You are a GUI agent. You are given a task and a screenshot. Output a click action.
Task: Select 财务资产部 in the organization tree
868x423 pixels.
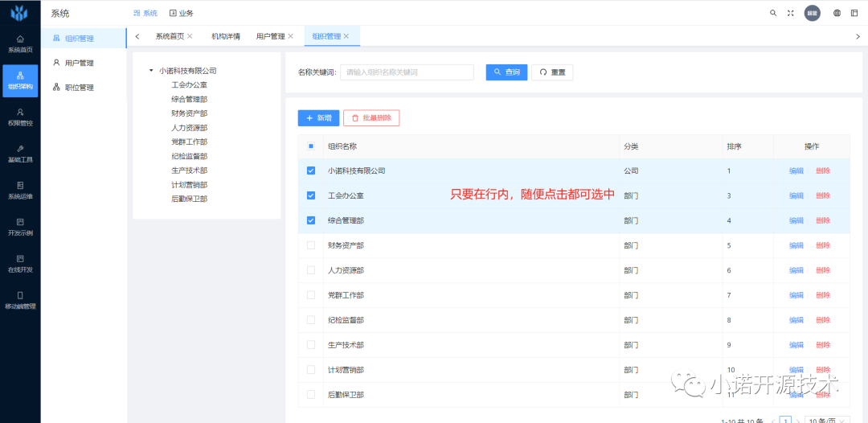190,113
